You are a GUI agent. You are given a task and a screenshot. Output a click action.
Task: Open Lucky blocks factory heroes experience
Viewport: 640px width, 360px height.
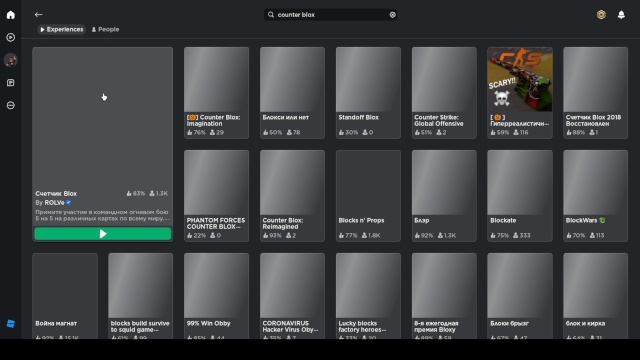click(x=368, y=296)
